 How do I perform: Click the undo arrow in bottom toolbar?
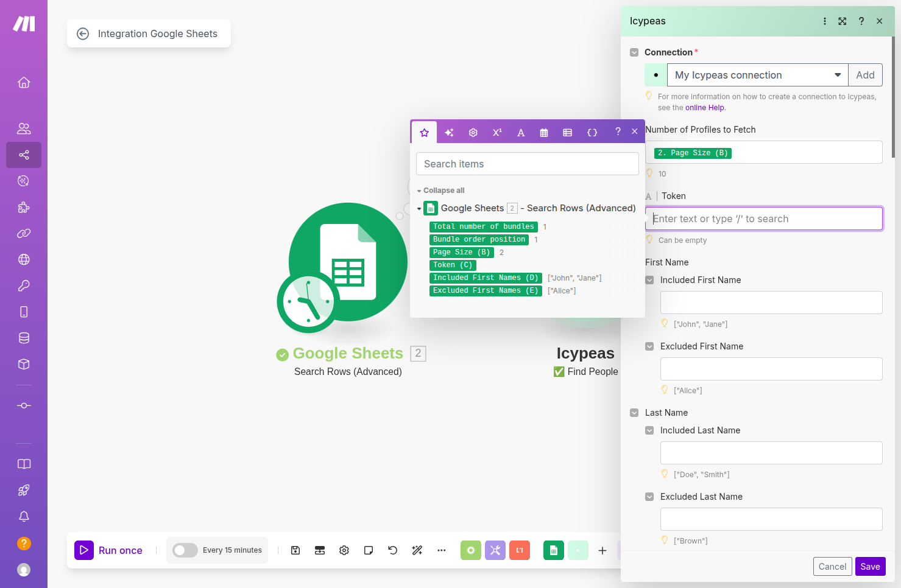pyautogui.click(x=393, y=550)
